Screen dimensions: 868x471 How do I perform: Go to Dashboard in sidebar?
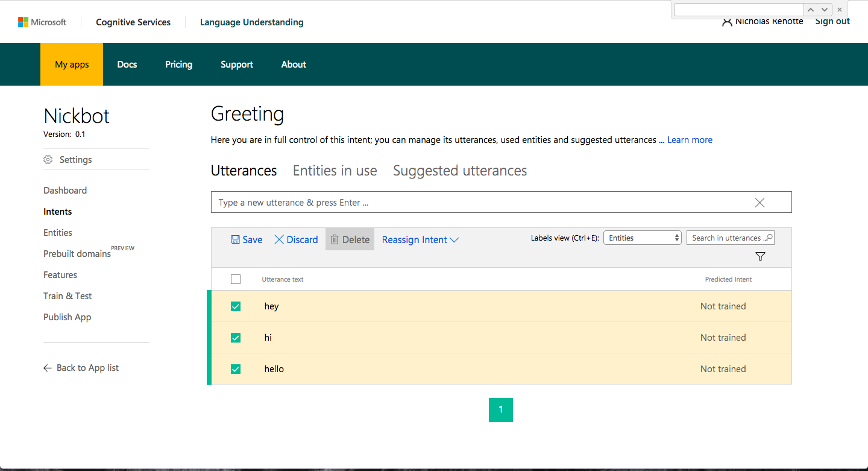tap(65, 191)
